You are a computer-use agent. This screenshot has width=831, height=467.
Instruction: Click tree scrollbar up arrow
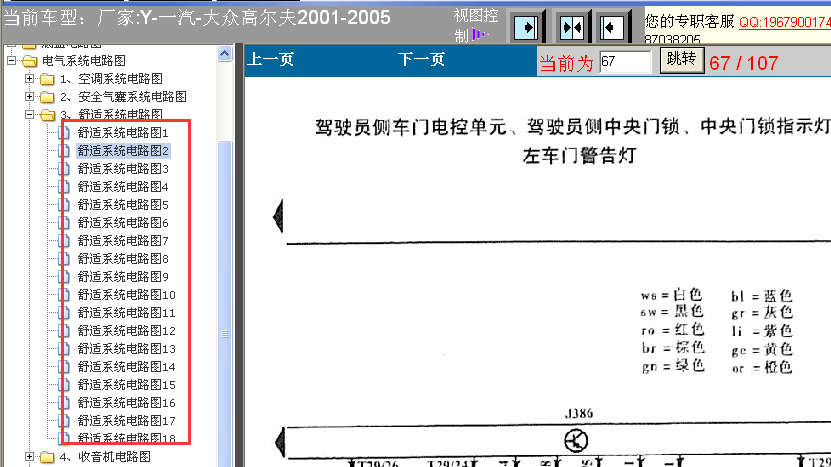pyautogui.click(x=225, y=54)
